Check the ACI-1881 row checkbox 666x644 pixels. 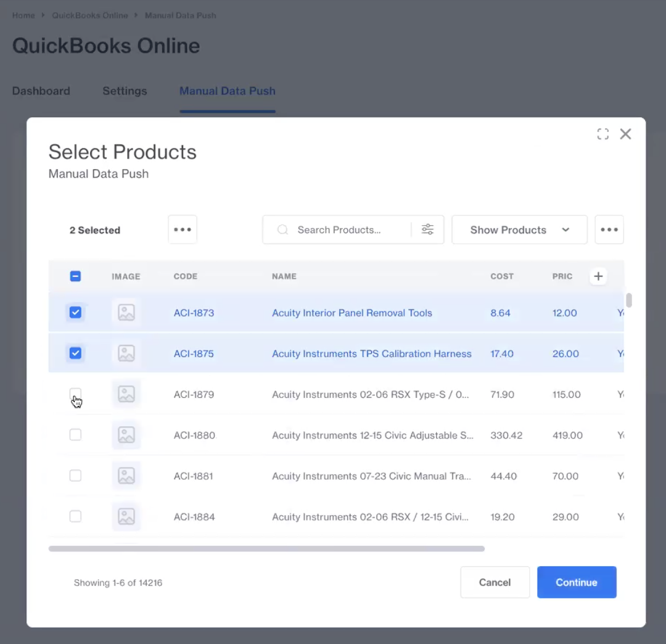click(x=75, y=476)
